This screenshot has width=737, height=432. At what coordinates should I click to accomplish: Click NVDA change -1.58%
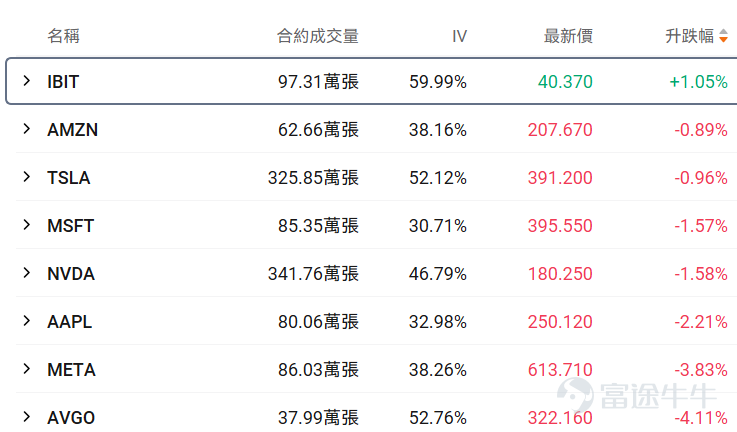point(701,274)
